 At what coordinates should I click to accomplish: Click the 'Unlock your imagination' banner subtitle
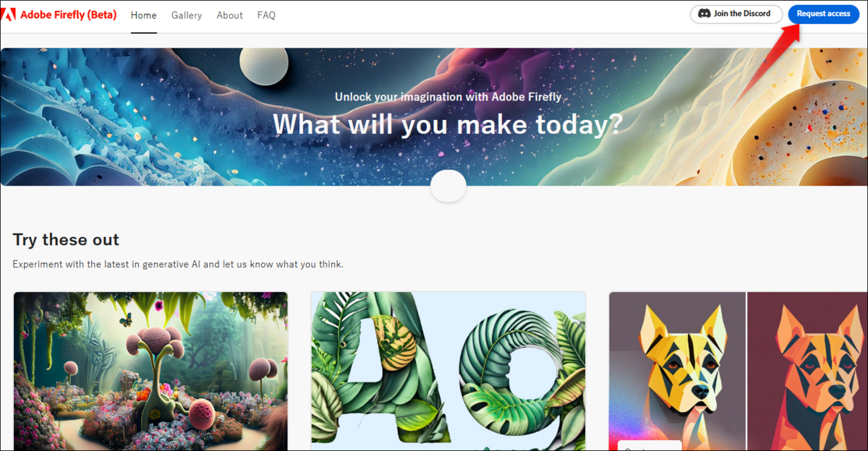point(448,97)
